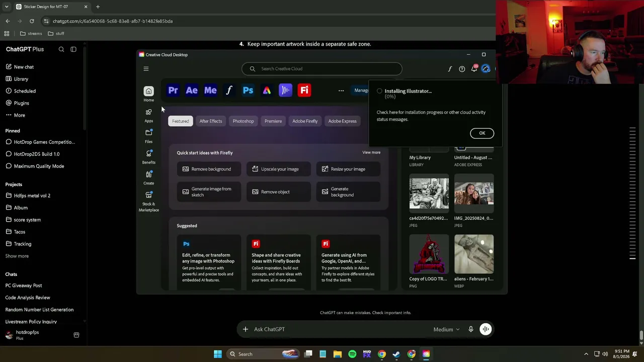
Task: Open Photoshop suggested card
Action: (209, 262)
